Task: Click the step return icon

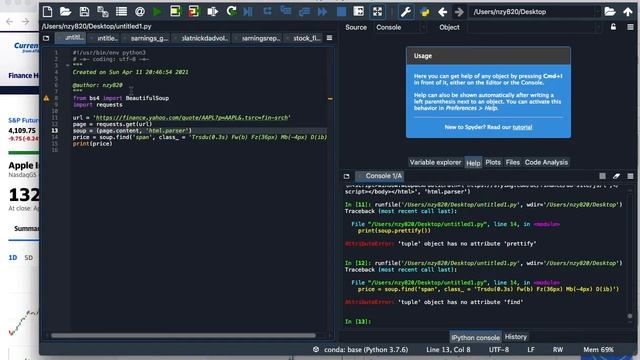Action: pyautogui.click(x=304, y=12)
